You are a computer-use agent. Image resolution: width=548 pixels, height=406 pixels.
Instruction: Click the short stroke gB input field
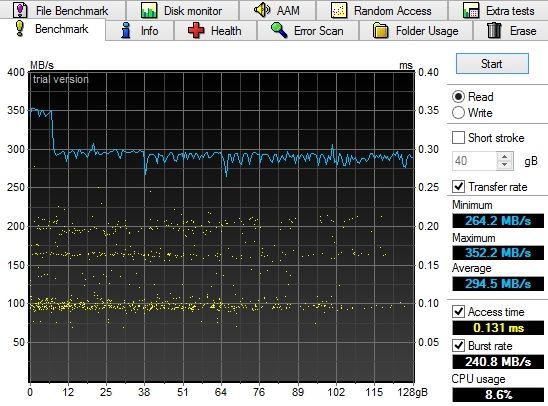pyautogui.click(x=475, y=161)
